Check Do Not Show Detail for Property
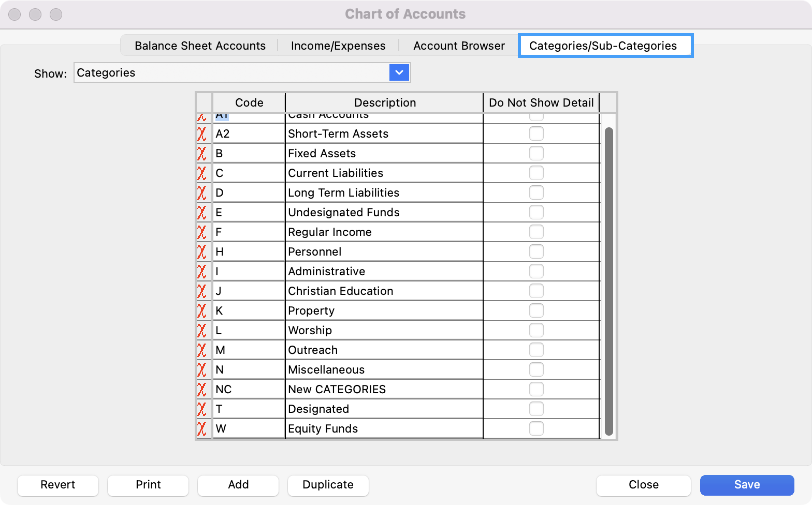The height and width of the screenshot is (505, 812). click(536, 311)
